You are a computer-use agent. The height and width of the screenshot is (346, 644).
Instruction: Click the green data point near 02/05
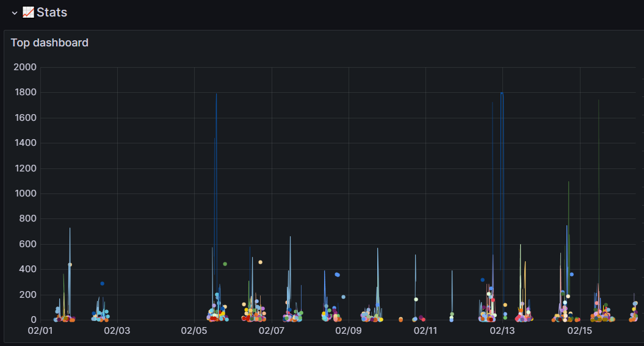225,264
